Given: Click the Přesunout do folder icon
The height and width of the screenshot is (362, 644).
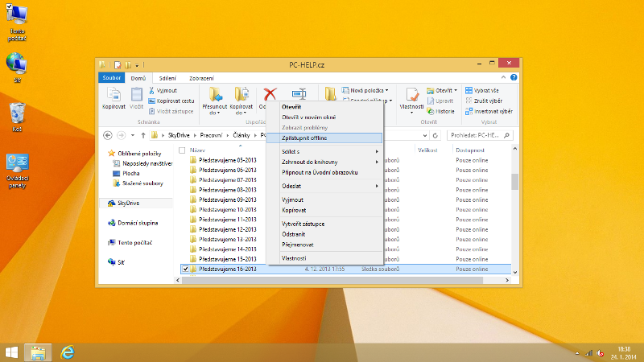Looking at the screenshot, I should [215, 95].
